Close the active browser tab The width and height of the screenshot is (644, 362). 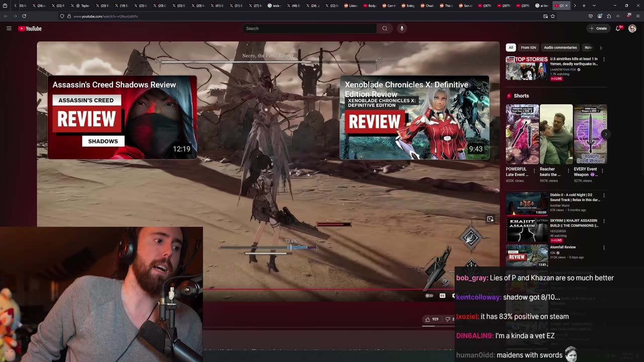coord(567,6)
